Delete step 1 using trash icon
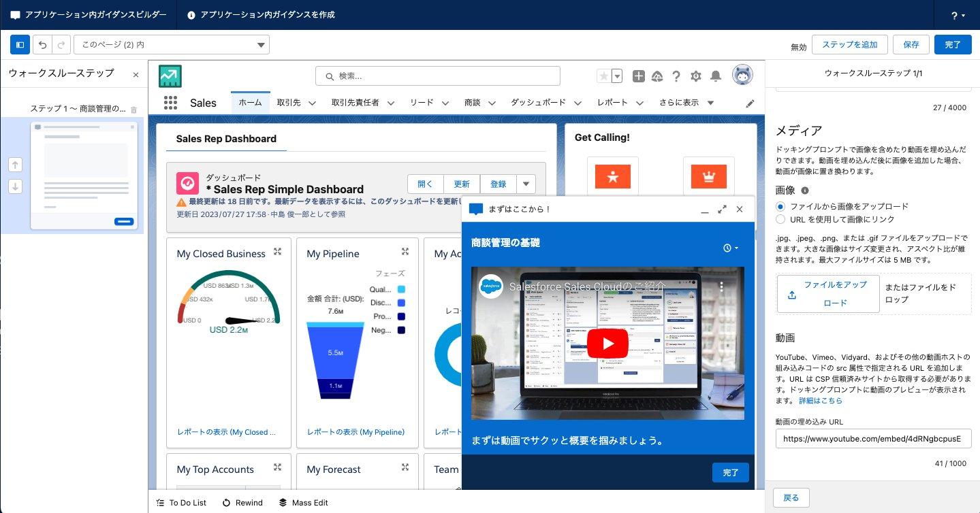This screenshot has height=513, width=980. pos(133,109)
